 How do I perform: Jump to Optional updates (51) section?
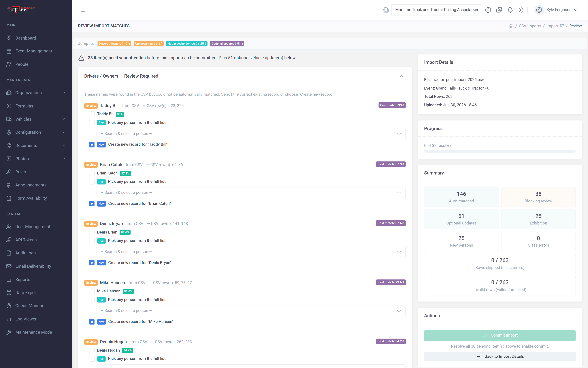coord(227,44)
